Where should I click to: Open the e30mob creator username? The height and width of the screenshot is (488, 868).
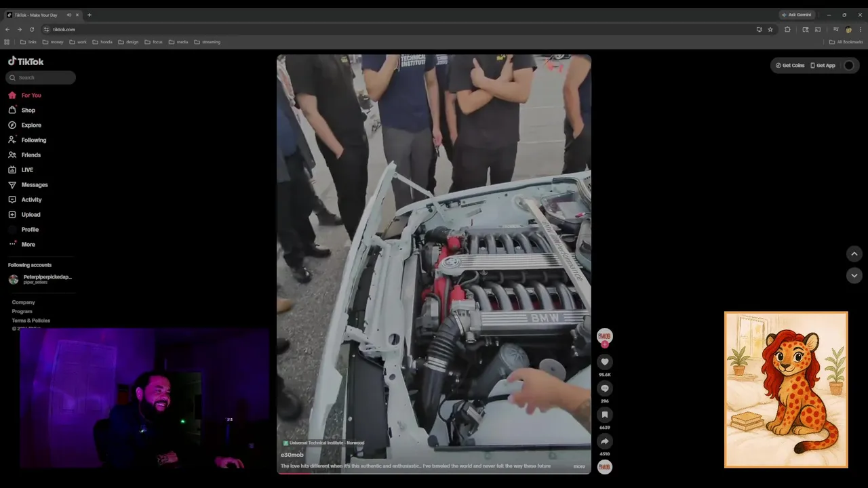click(292, 455)
